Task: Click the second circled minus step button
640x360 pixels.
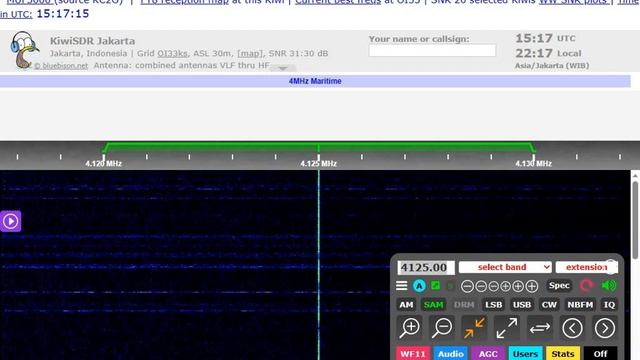Action: pos(481,286)
